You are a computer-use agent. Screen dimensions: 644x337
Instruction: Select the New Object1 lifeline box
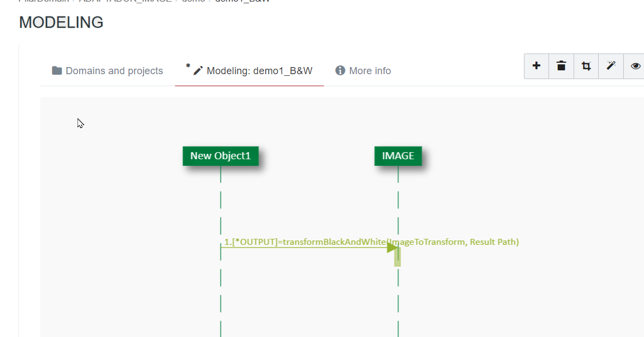[x=220, y=156]
